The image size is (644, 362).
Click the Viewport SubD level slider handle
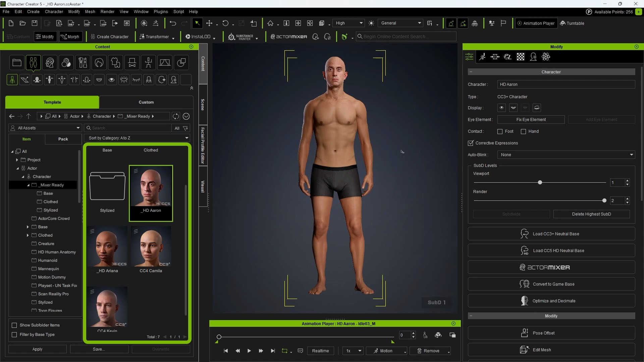tap(540, 183)
